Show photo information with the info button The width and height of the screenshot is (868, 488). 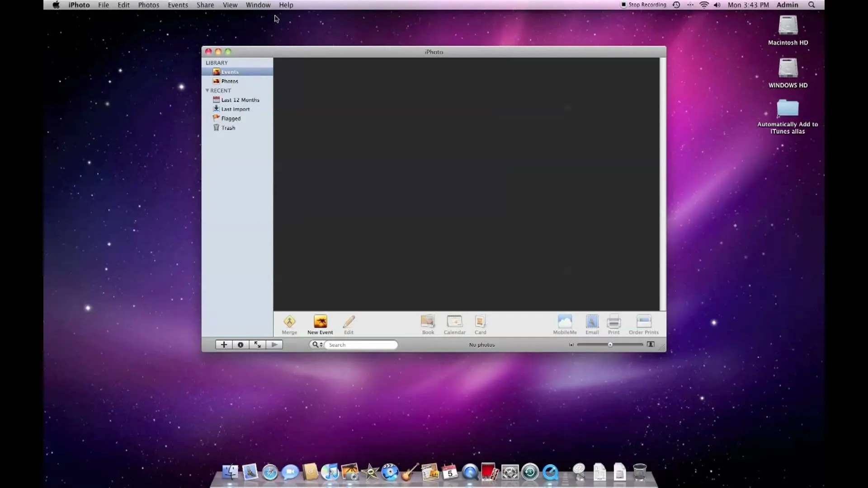241,345
